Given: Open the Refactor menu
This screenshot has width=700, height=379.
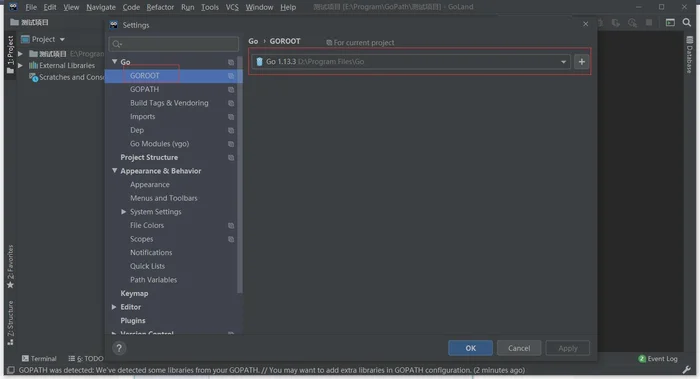Looking at the screenshot, I should pos(160,7).
